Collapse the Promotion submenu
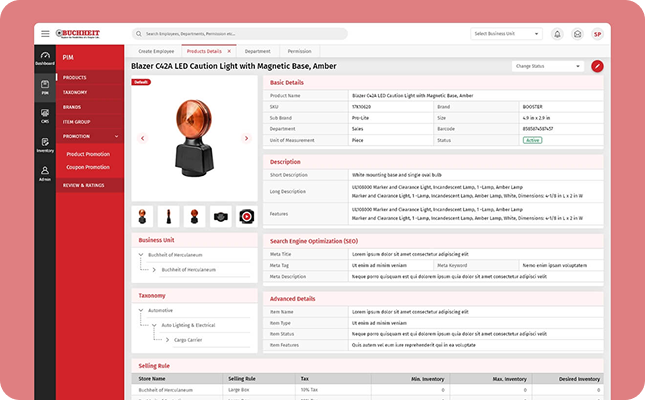The width and height of the screenshot is (645, 400). point(116,136)
